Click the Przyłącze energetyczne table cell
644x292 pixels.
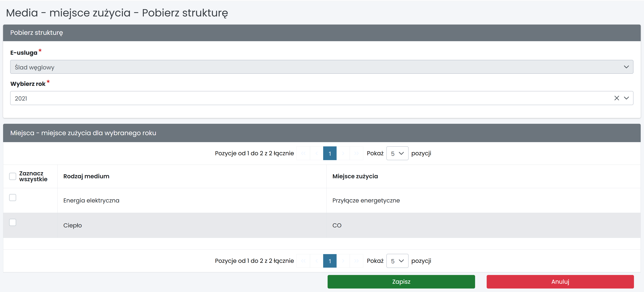366,201
